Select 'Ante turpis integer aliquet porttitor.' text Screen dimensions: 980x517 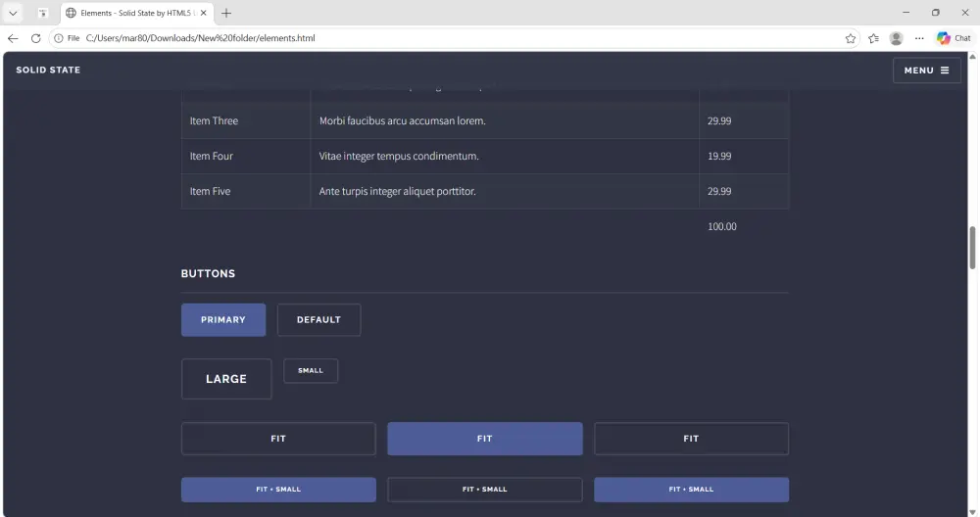pos(398,191)
